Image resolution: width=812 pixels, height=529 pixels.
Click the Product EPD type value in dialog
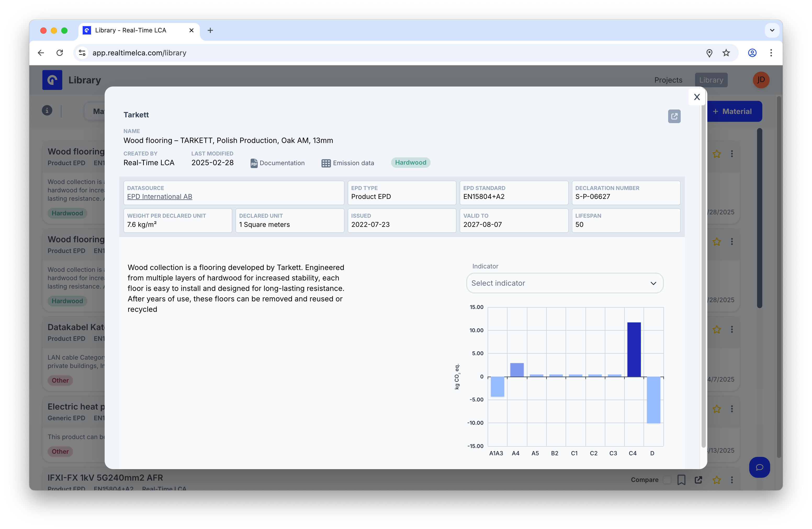[371, 197]
